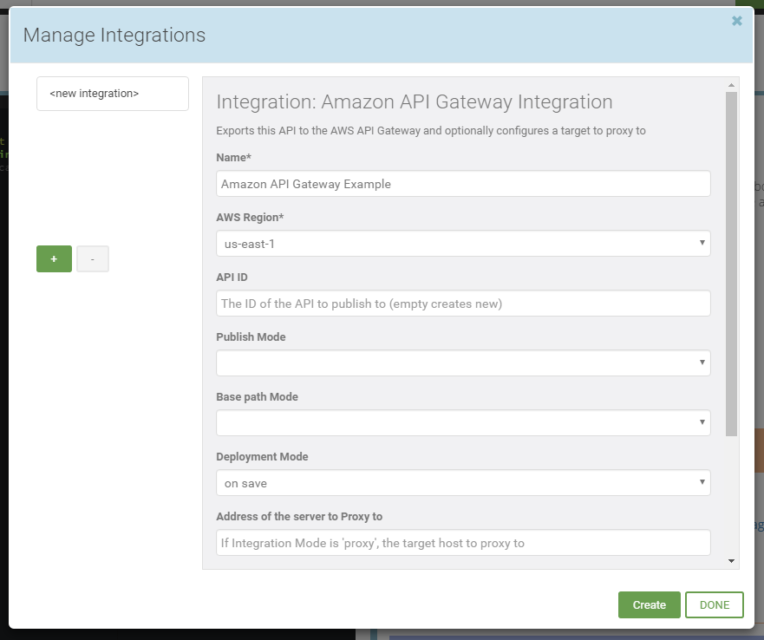The height and width of the screenshot is (640, 764).
Task: Click the Deployment Mode label
Action: tap(262, 457)
